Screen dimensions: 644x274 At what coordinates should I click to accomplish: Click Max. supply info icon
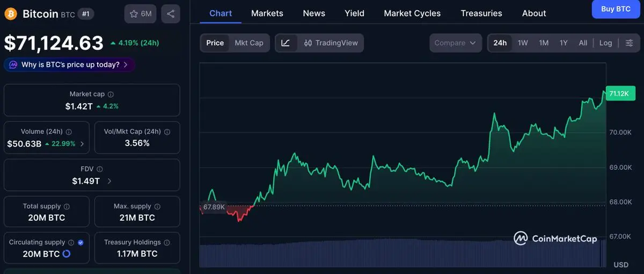pyautogui.click(x=157, y=206)
